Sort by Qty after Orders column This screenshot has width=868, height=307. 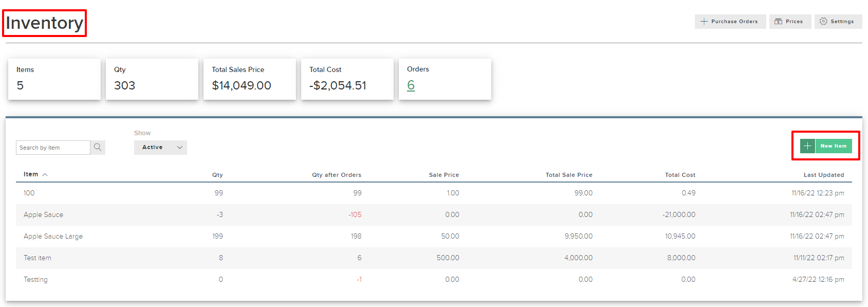tap(336, 175)
